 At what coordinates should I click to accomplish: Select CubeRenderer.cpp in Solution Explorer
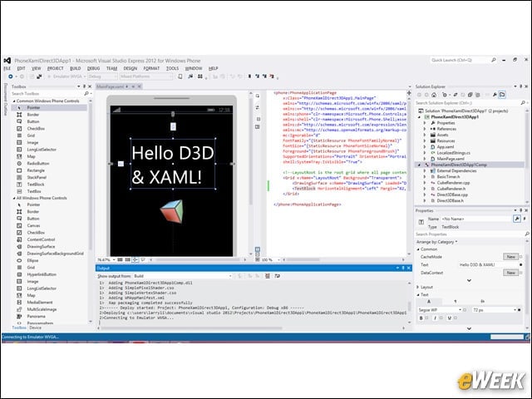[453, 183]
